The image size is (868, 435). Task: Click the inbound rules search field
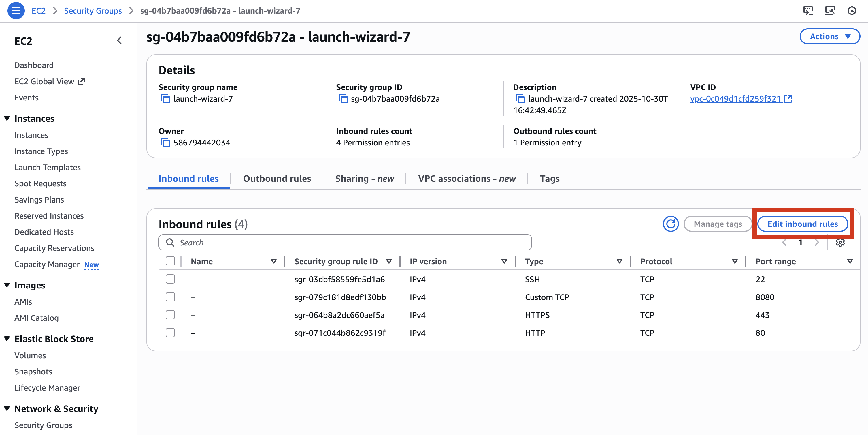click(345, 242)
